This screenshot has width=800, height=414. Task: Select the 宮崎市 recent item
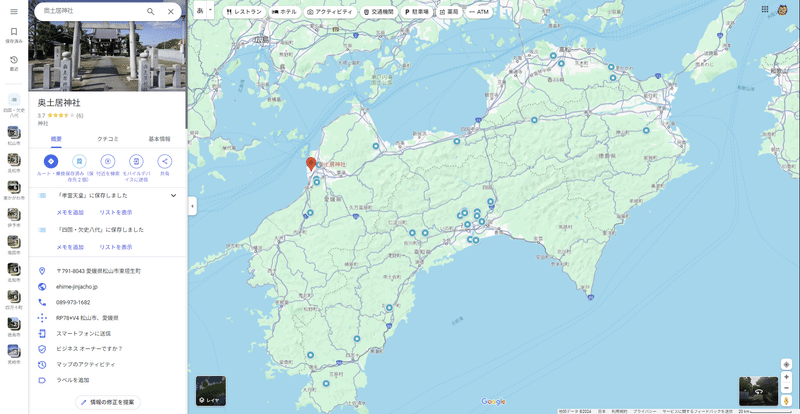[x=14, y=355]
